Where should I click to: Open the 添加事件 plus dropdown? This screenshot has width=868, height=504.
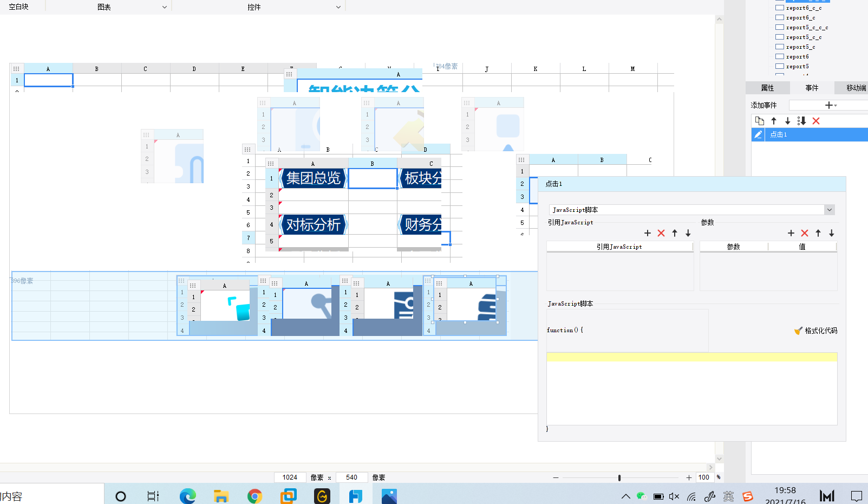(x=831, y=105)
